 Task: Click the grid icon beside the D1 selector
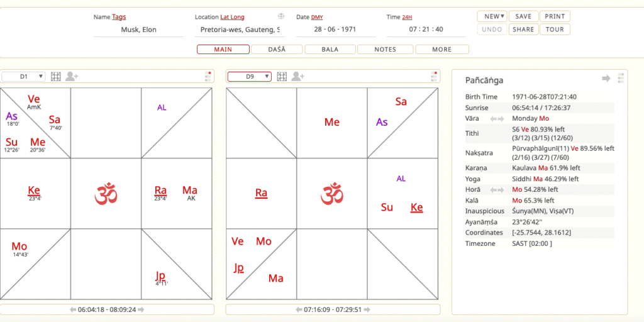[x=55, y=77]
